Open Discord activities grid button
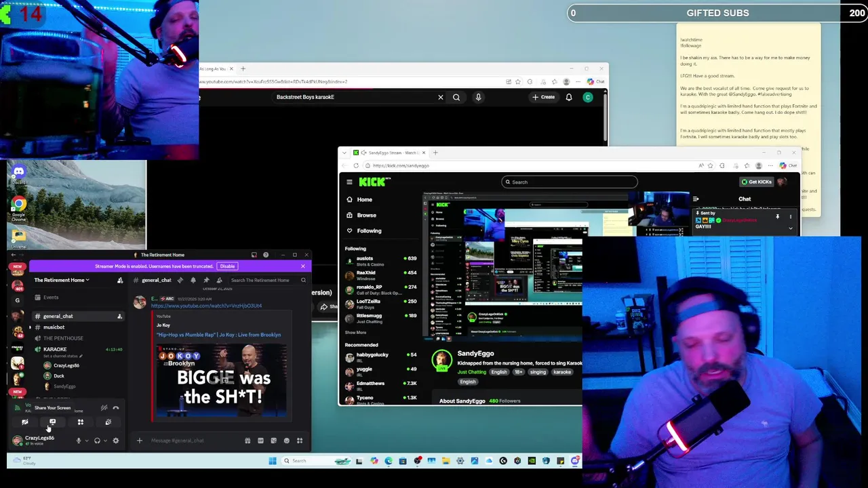Viewport: 868px width, 488px height. click(80, 422)
